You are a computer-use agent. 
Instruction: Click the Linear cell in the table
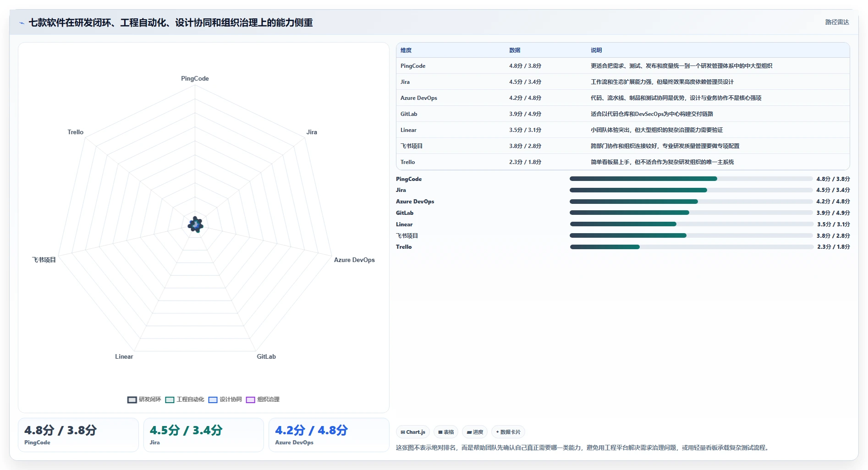[x=408, y=130]
